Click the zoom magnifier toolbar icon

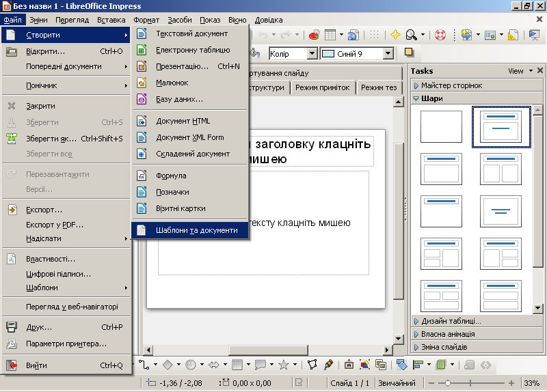pos(412,35)
